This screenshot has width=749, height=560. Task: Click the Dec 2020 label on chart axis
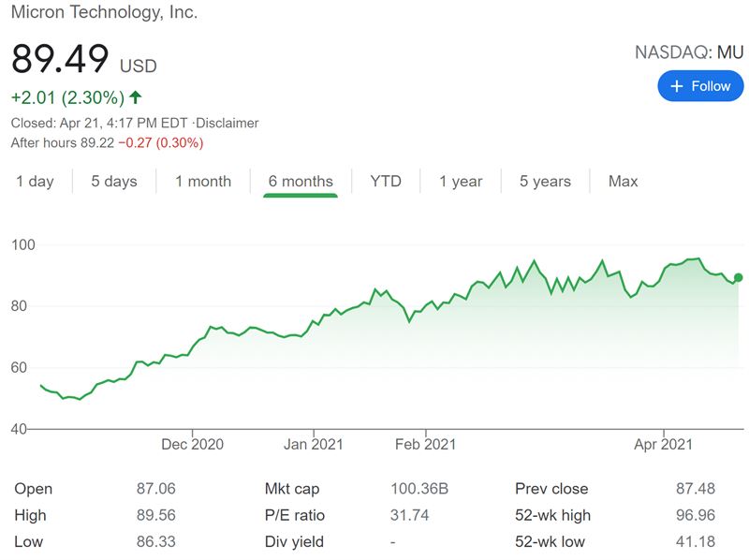pos(193,444)
